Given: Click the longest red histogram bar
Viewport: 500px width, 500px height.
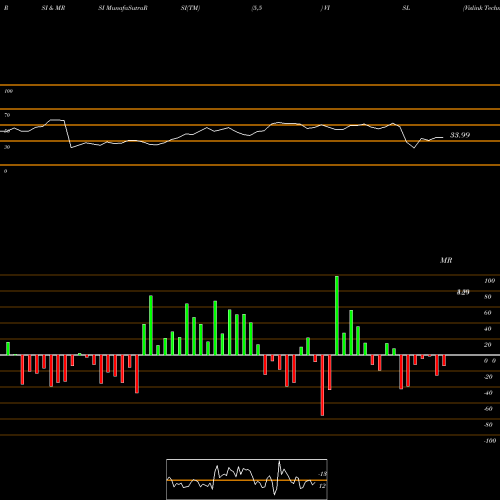Looking at the screenshot, I should 322,385.
